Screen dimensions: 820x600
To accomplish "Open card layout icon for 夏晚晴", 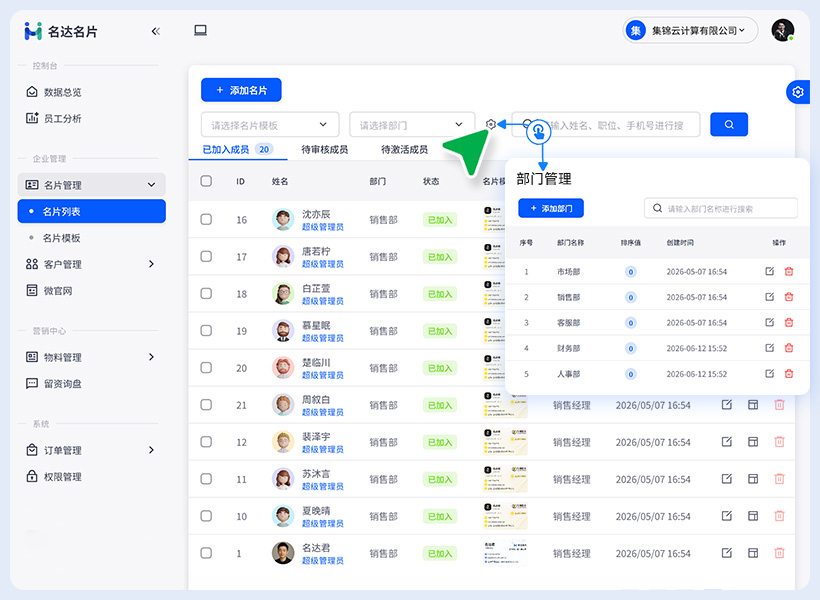I will (753, 516).
